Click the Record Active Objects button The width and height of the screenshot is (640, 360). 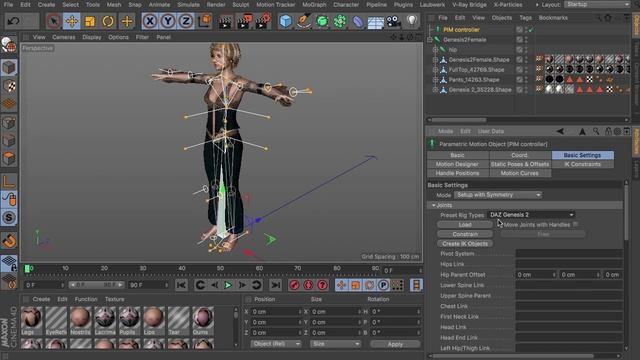pyautogui.click(x=294, y=285)
